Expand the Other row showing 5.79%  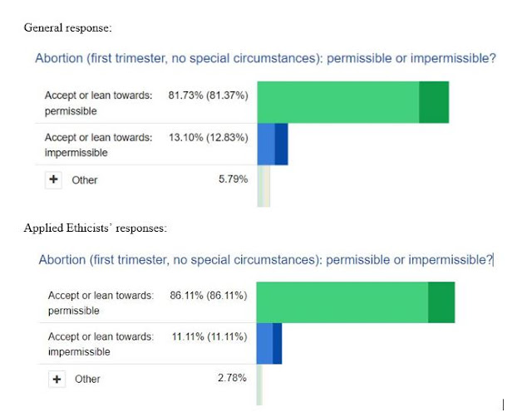pos(54,179)
